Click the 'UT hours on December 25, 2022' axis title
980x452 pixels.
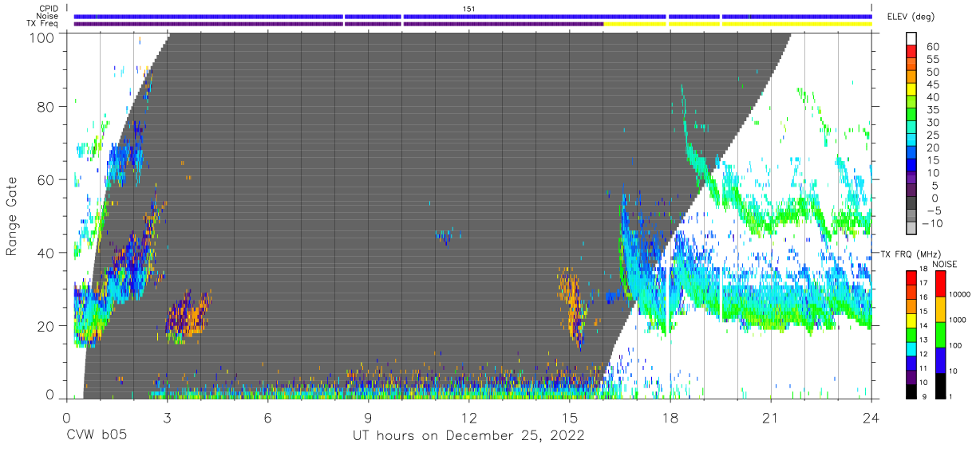(x=469, y=437)
